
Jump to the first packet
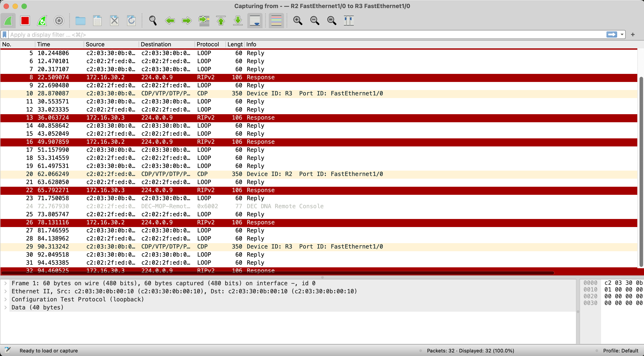click(x=221, y=21)
